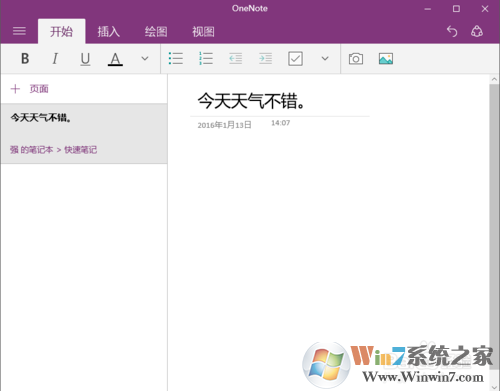The image size is (500, 391).
Task: Insert a numbered list
Action: click(x=206, y=58)
